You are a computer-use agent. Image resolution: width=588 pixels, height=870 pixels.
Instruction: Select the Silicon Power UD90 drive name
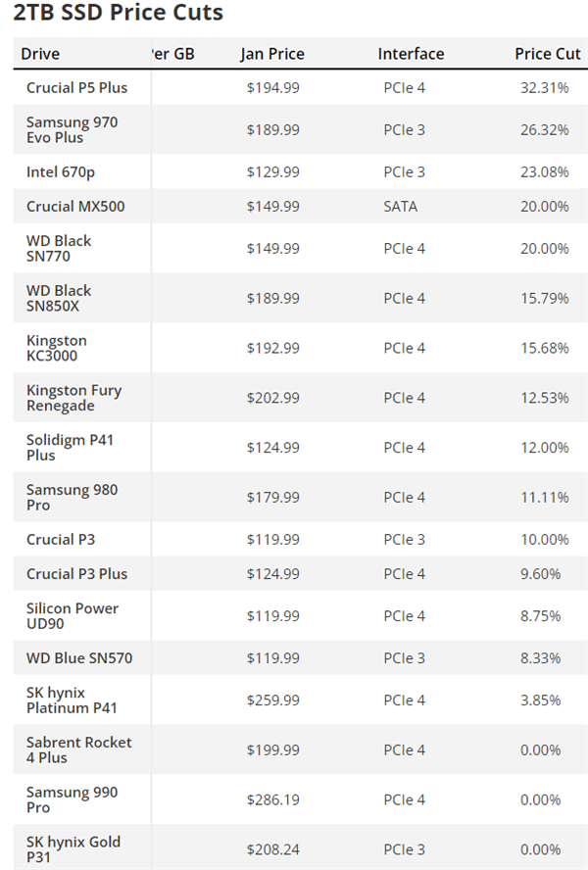(x=72, y=615)
